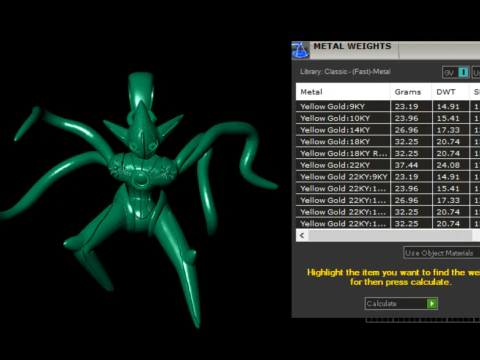The width and height of the screenshot is (480, 360).
Task: Click the left arrow of the horizontal scrollbar
Action: [x=302, y=235]
